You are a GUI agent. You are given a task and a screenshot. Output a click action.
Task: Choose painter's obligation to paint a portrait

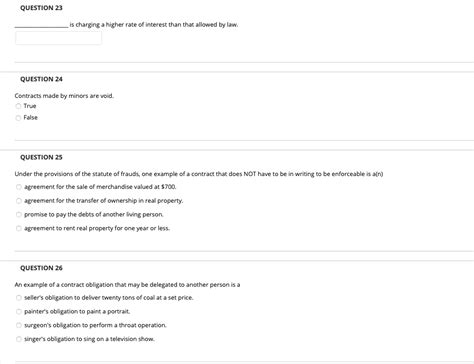point(19,312)
